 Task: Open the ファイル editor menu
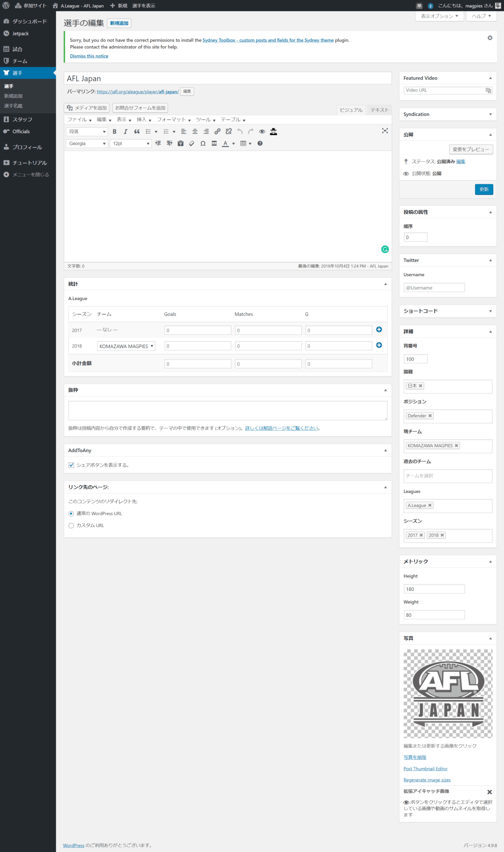coord(79,120)
